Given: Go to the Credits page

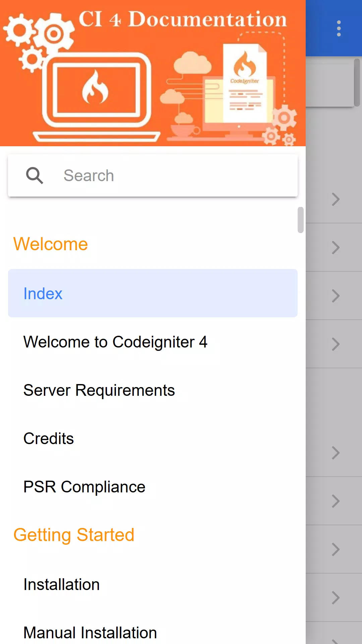Looking at the screenshot, I should tap(153, 438).
